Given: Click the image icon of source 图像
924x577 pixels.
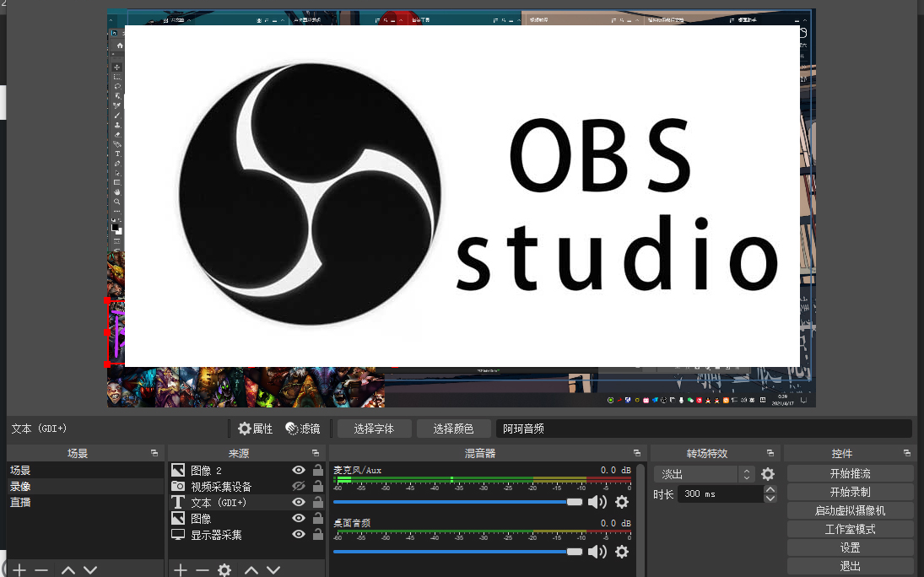Looking at the screenshot, I should (178, 518).
